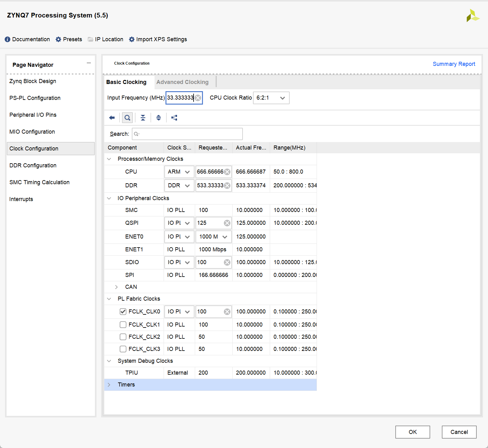Enable the FCLK_CLK1 checkbox
Image resolution: width=488 pixels, height=448 pixels.
click(123, 325)
